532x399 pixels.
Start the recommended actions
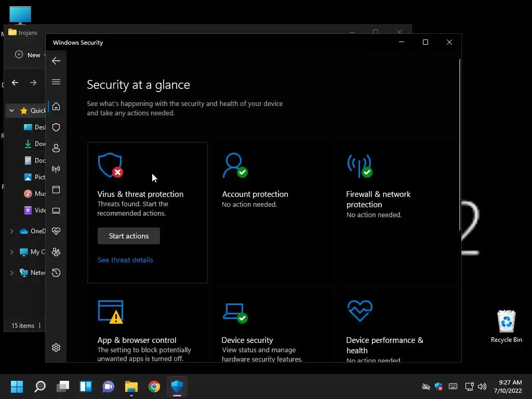[x=129, y=236]
